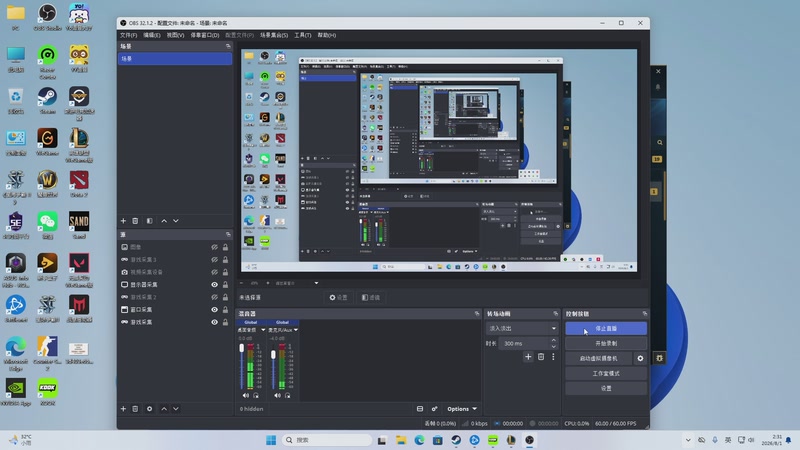This screenshot has height=450, width=800.
Task: Remove the selected source with the trash icon
Action: [x=135, y=409]
